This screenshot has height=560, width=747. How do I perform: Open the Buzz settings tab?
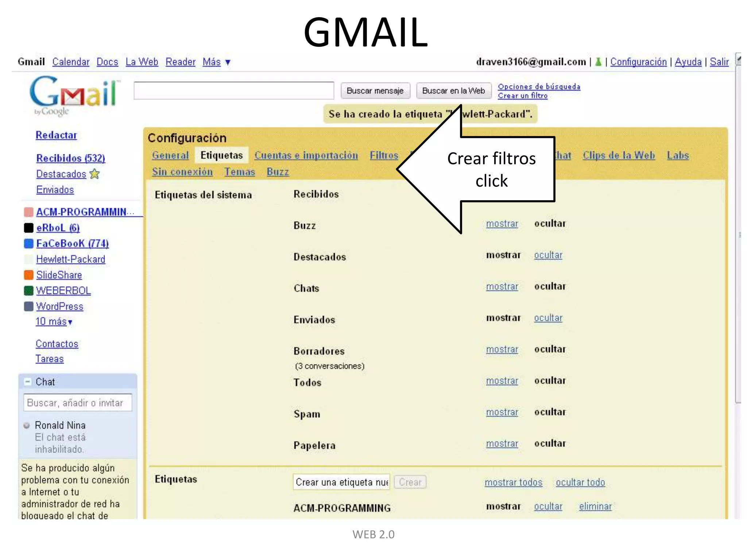pyautogui.click(x=278, y=172)
